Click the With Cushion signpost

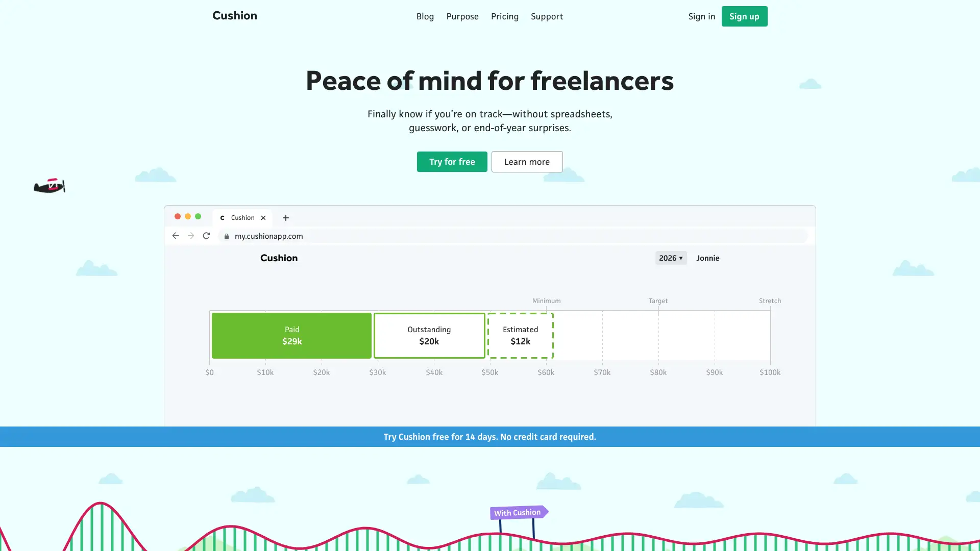point(519,513)
